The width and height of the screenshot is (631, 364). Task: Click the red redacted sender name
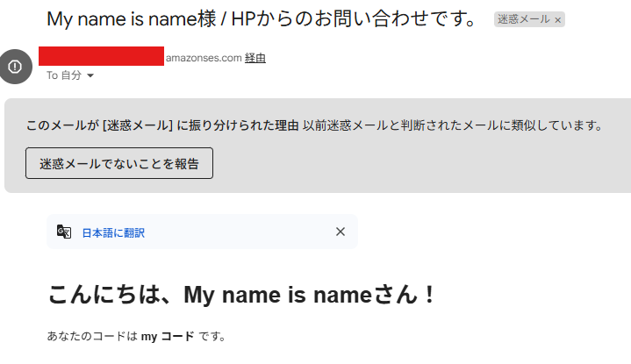pos(102,56)
